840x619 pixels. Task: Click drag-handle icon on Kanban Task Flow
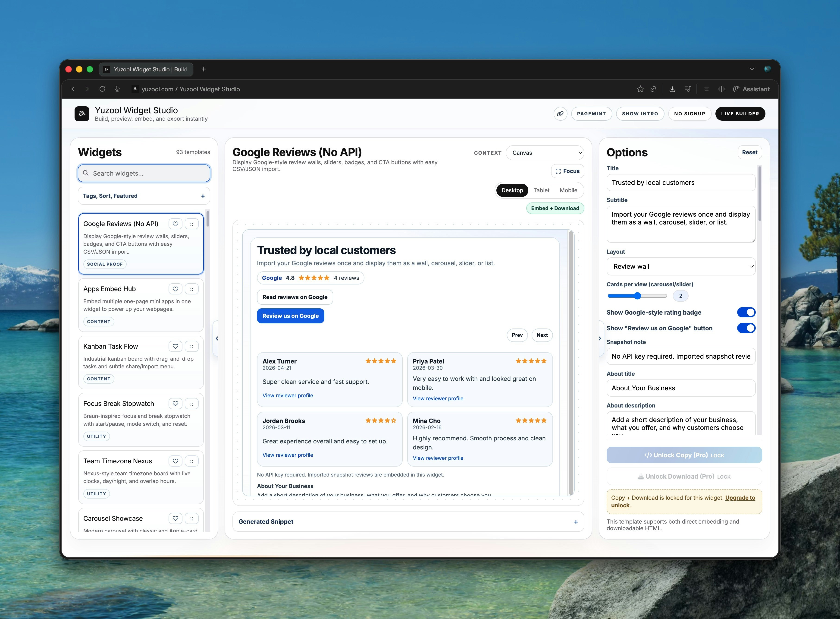pyautogui.click(x=192, y=347)
